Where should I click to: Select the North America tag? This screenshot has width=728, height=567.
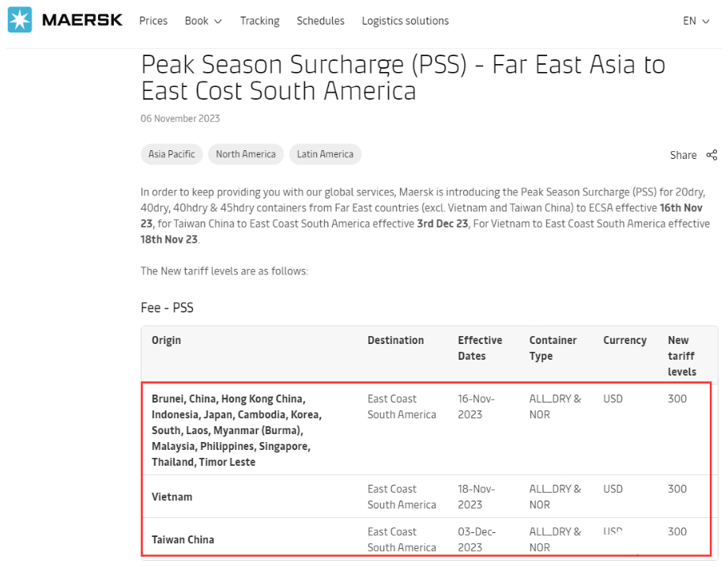tap(246, 154)
